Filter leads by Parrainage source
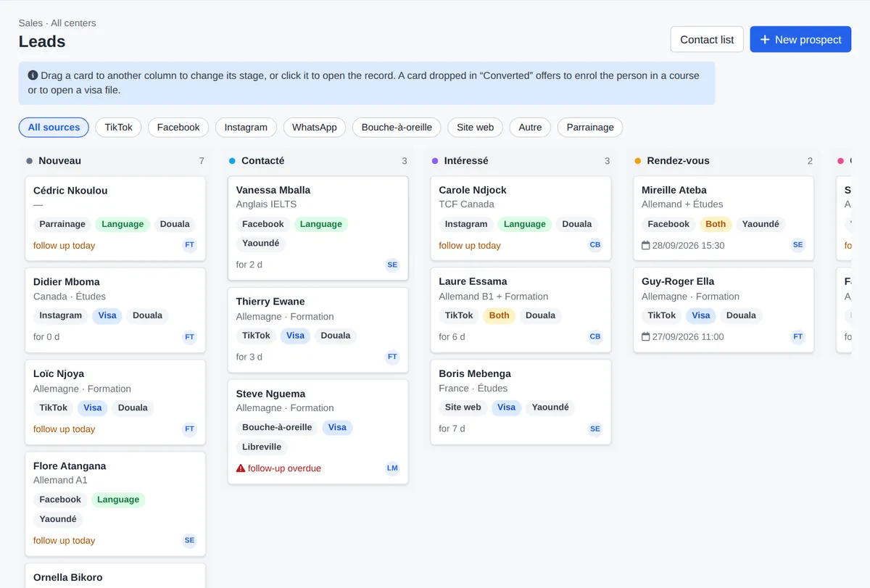Image resolution: width=870 pixels, height=588 pixels. click(590, 127)
